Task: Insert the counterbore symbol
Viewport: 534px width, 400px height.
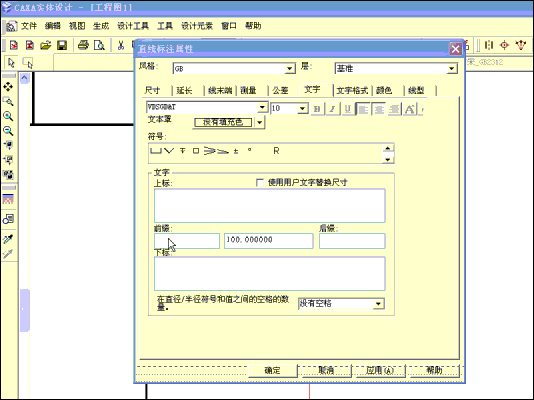Action: pyautogui.click(x=156, y=151)
